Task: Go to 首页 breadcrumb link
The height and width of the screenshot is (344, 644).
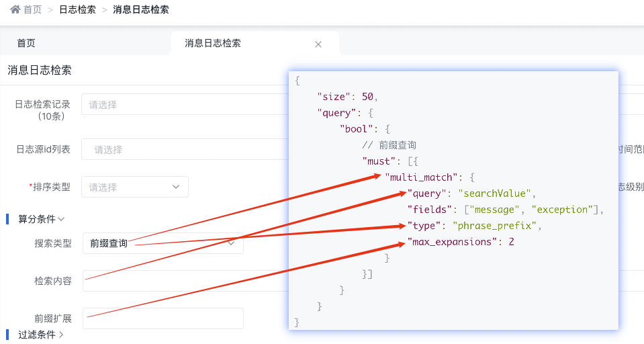Action: tap(32, 9)
